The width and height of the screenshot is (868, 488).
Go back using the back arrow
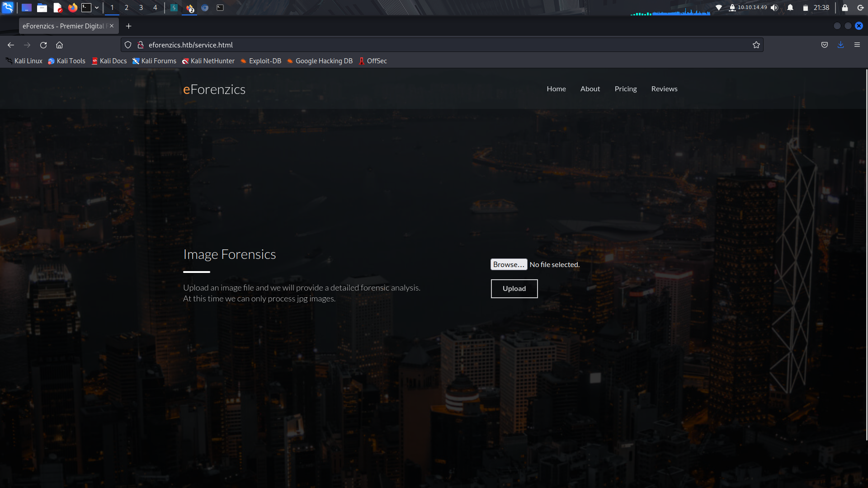[11, 45]
